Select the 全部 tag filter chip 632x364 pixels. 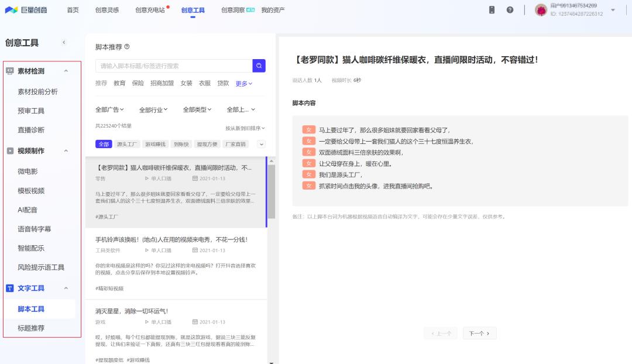click(x=103, y=143)
